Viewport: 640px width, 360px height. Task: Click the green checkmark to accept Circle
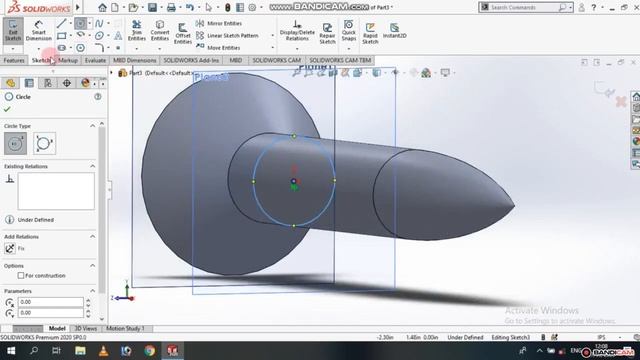click(7, 109)
